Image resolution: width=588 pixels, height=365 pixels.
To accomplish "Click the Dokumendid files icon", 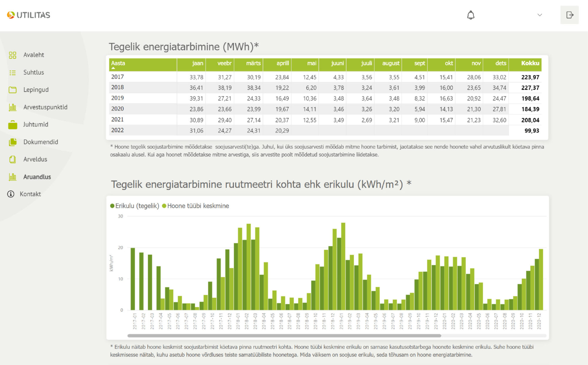I will pos(12,142).
